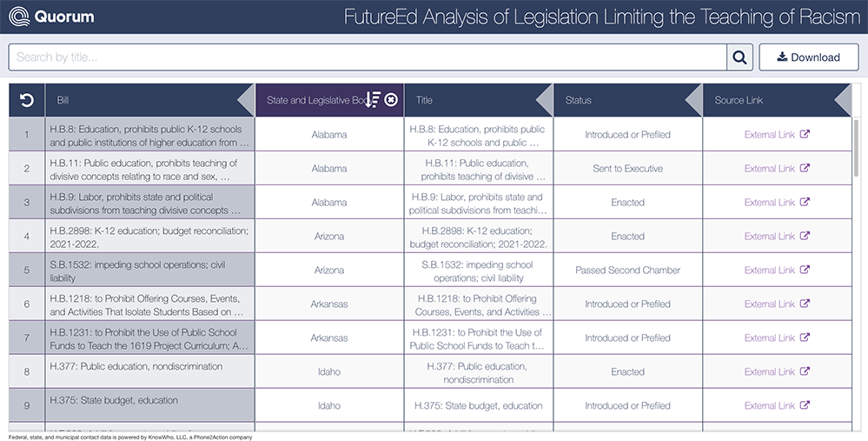Focus the Search by title field
Viewport: 868px width, 441px height.
pos(368,57)
